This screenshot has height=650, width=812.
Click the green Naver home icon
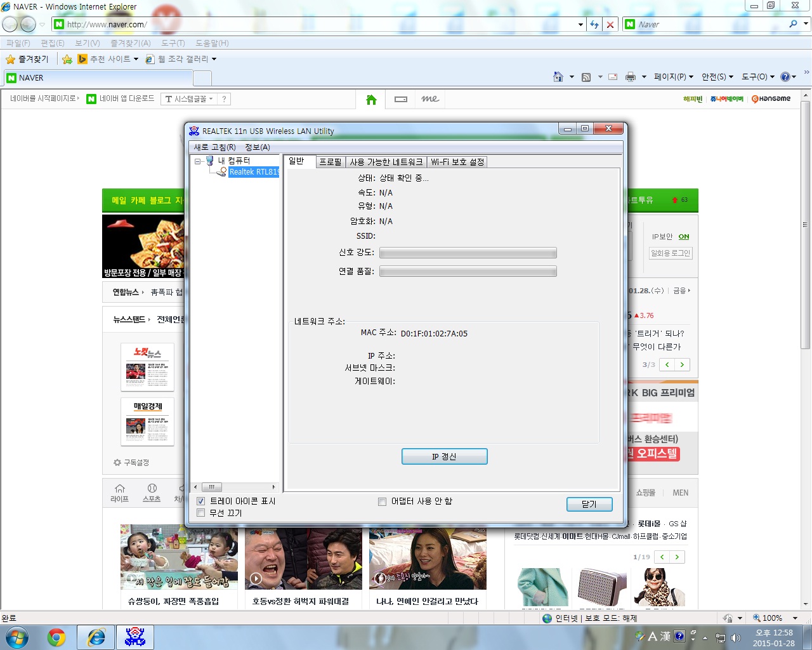tap(372, 99)
